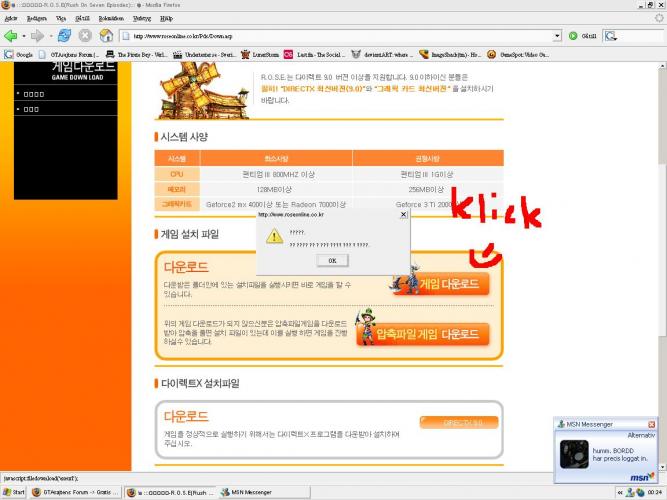Click the warning triangle icon in dialog
The width and height of the screenshot is (667, 500).
(x=274, y=236)
